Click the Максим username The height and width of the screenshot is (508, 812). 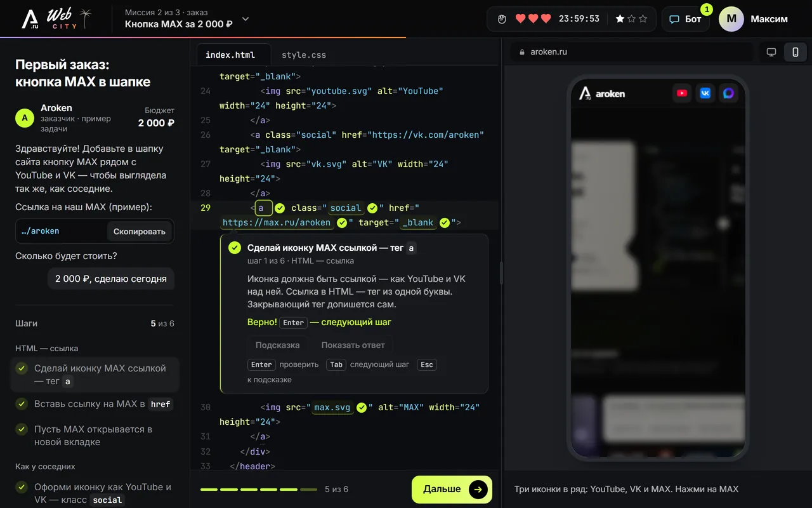point(769,19)
